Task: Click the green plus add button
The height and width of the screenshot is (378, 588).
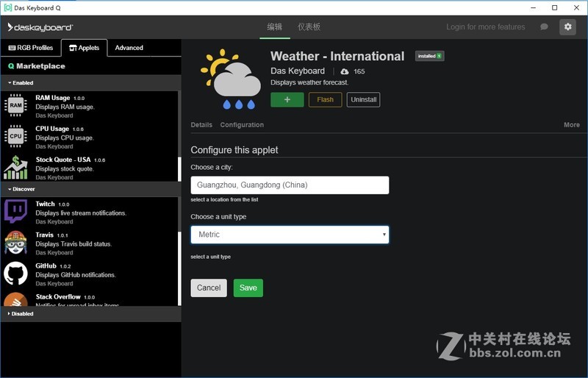Action: click(x=287, y=99)
